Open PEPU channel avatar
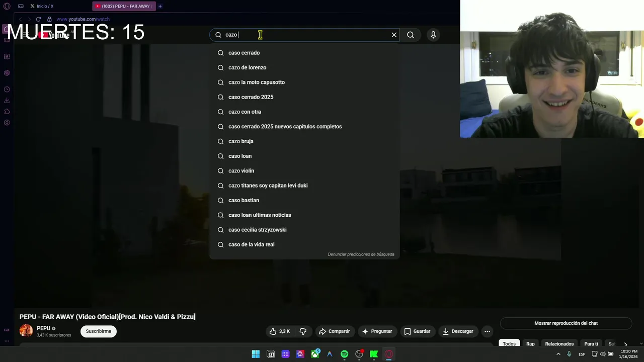The width and height of the screenshot is (644, 362). pyautogui.click(x=26, y=331)
